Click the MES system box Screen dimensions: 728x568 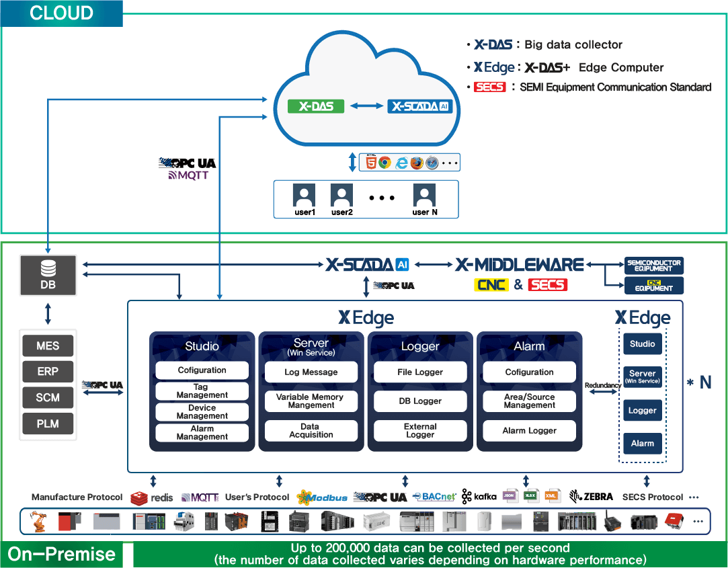tap(48, 346)
